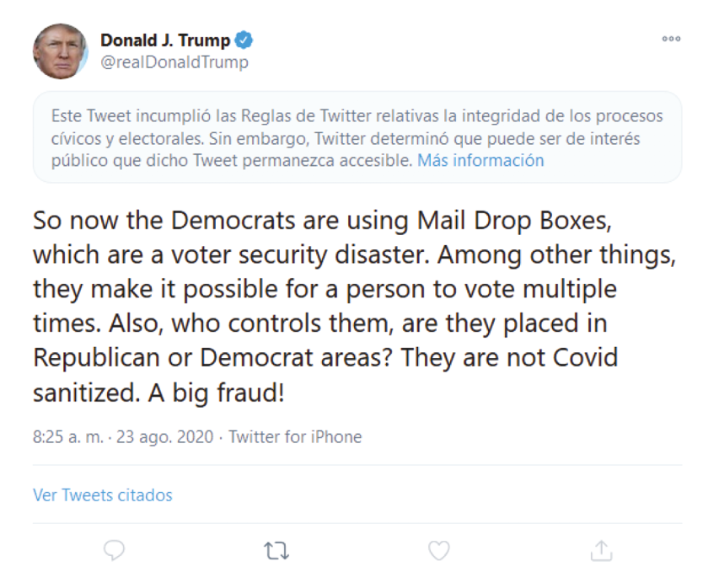Screen dimensions: 703x588
Task: Retweet this tweet
Action: pyautogui.click(x=276, y=550)
